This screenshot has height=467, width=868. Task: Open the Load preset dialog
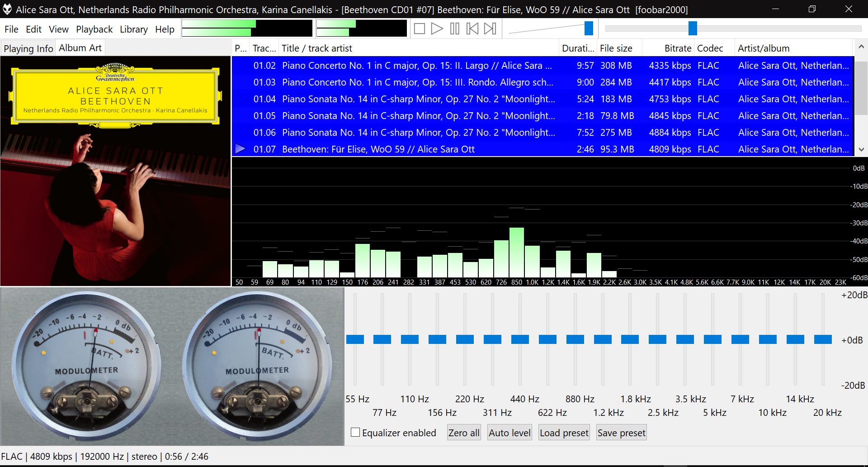[x=564, y=433]
